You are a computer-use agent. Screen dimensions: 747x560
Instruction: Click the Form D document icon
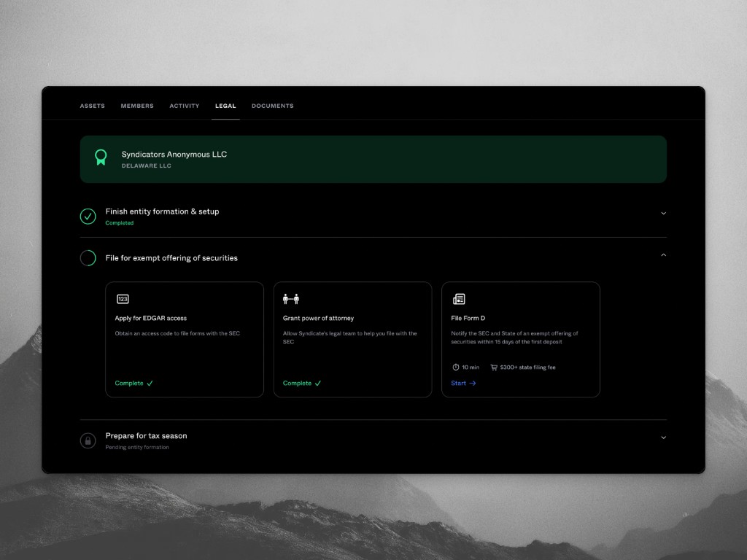pyautogui.click(x=459, y=299)
